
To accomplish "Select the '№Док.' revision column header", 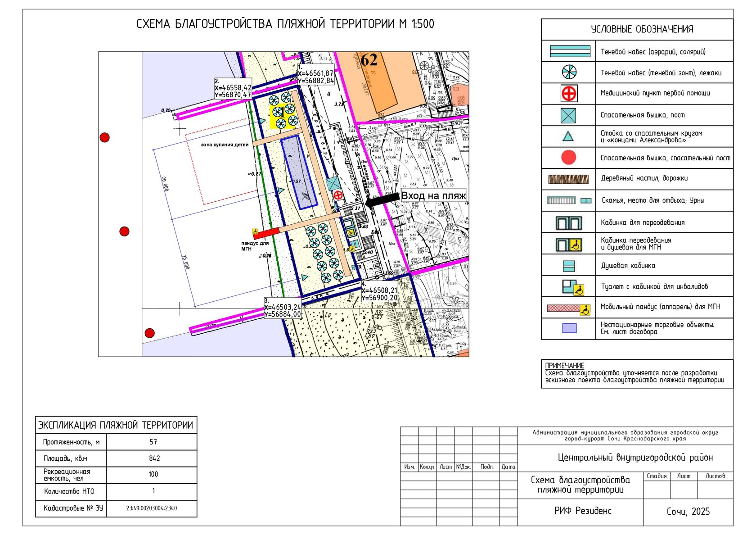I will coord(463,467).
